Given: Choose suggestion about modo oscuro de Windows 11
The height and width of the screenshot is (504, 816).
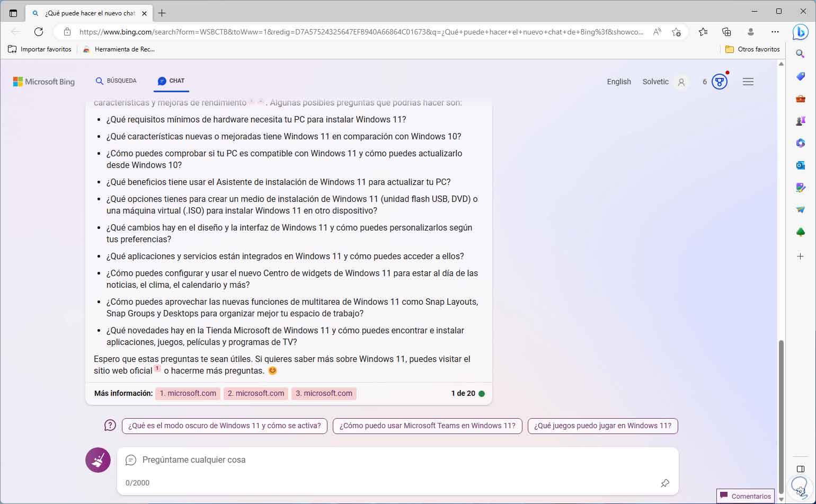Looking at the screenshot, I should 225,426.
